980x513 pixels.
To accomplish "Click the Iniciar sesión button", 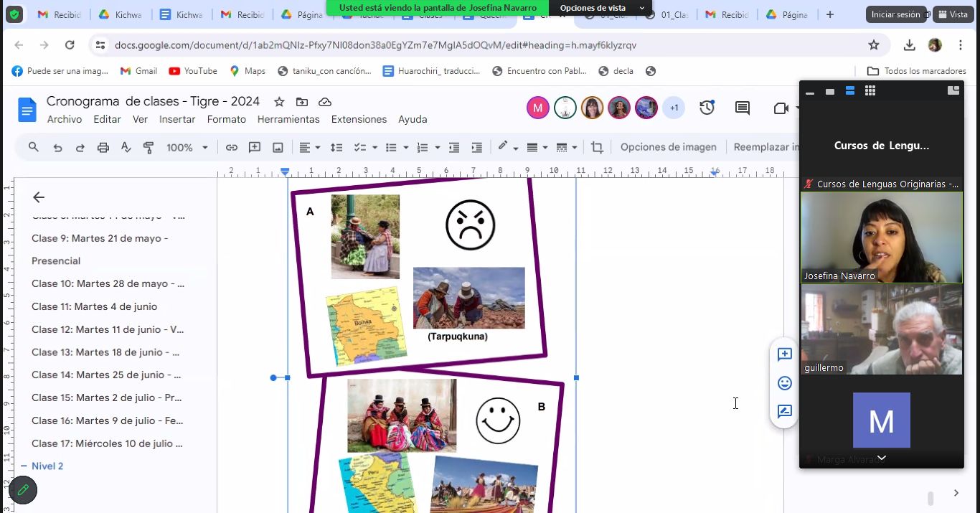I will (x=895, y=14).
